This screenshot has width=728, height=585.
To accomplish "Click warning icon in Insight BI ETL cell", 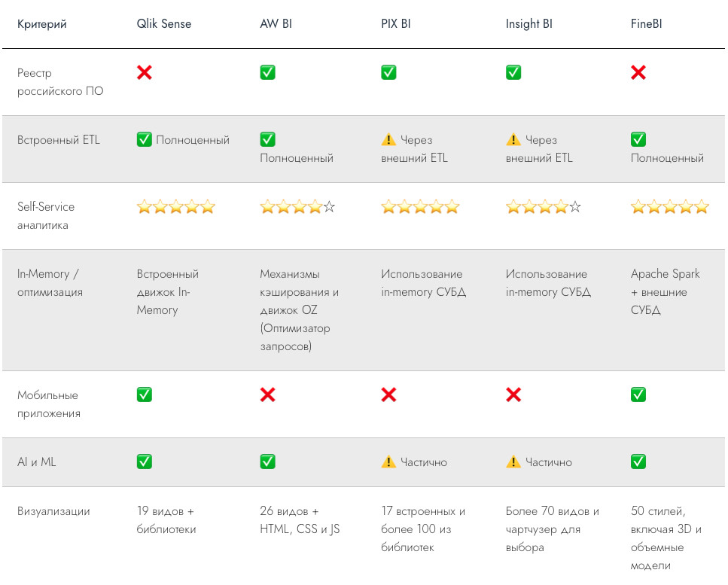I will click(513, 139).
